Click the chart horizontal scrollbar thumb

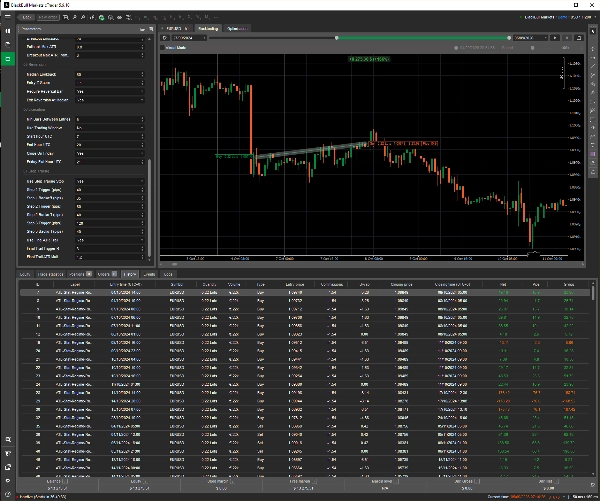tap(174, 264)
